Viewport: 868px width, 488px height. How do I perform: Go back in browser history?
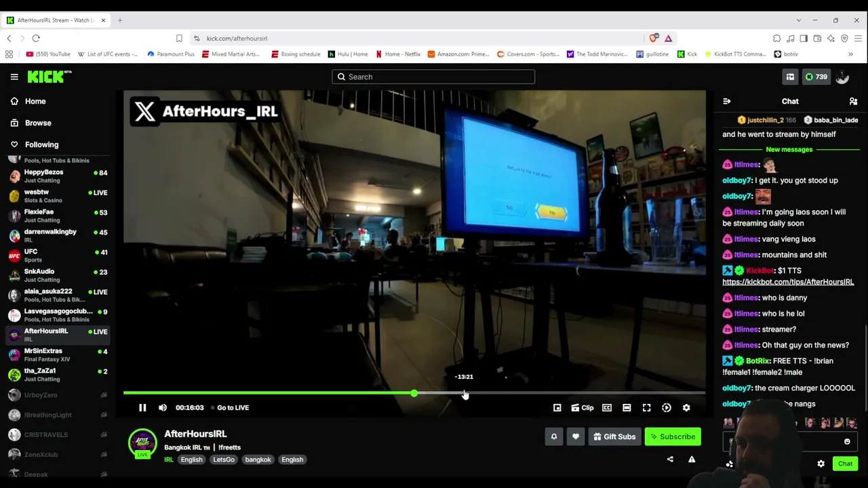[x=9, y=38]
